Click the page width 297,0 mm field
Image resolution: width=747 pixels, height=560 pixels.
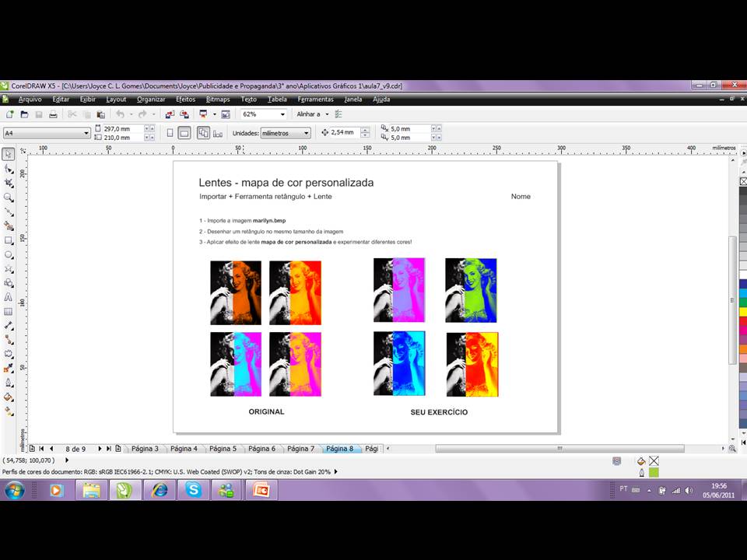(123, 128)
